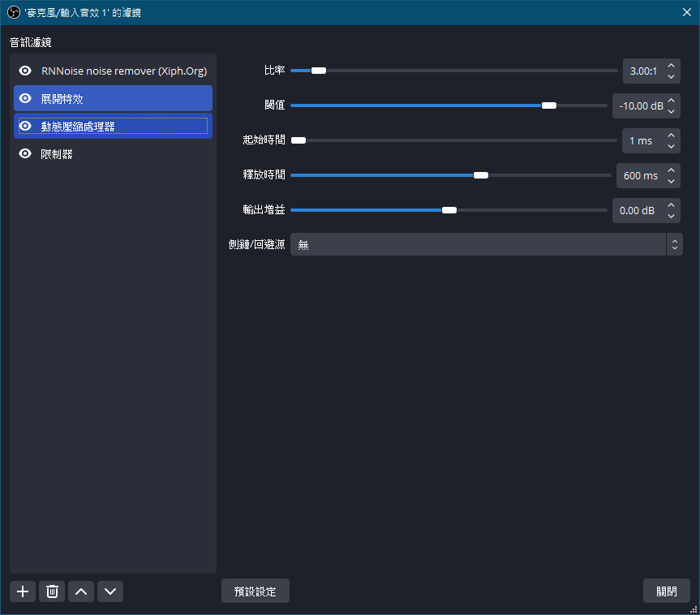Adjust the 釋放時間 release slider
This screenshot has width=700, height=615.
coord(451,175)
